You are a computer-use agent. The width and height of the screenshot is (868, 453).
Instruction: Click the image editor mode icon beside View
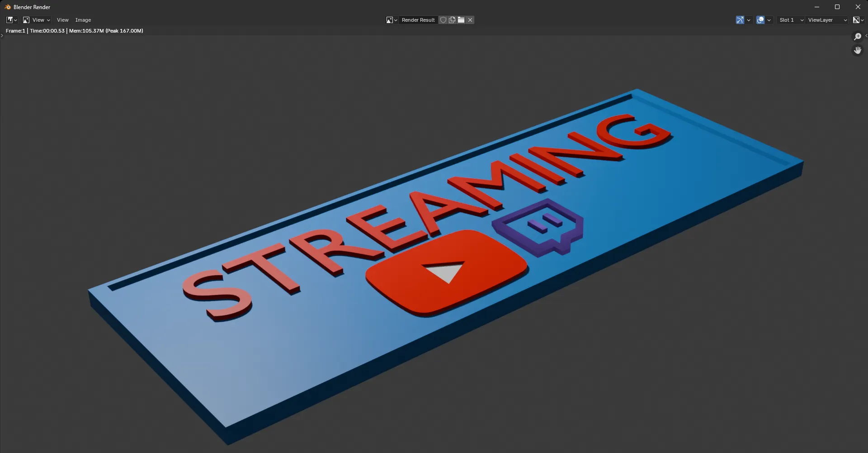click(26, 19)
